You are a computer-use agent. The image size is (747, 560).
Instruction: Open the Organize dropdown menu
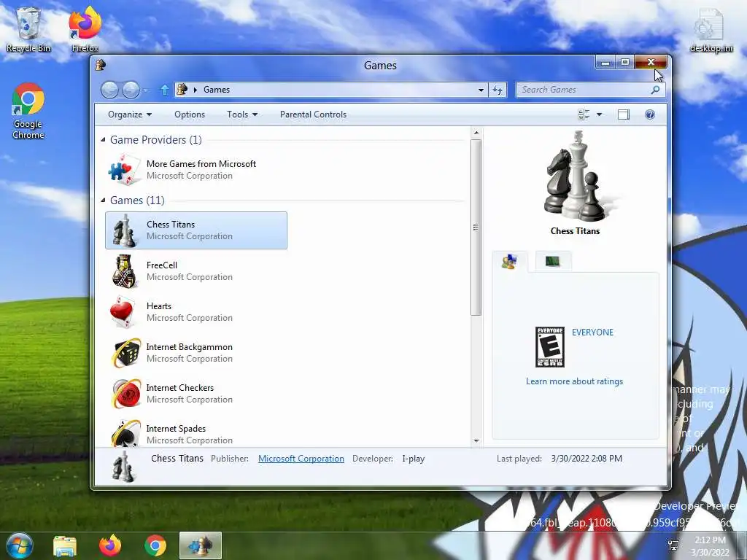click(x=130, y=114)
